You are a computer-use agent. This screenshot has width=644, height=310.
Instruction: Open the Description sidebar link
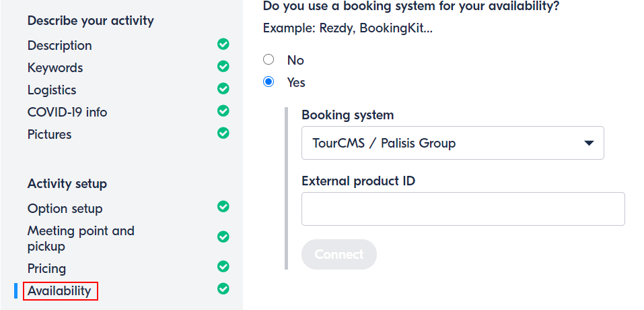(x=59, y=45)
